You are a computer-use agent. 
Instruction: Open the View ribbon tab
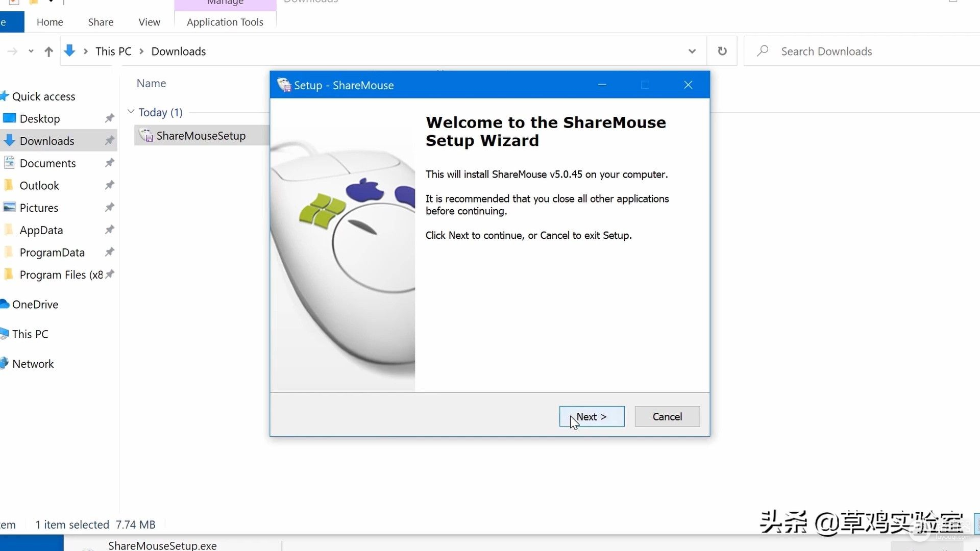click(x=149, y=22)
